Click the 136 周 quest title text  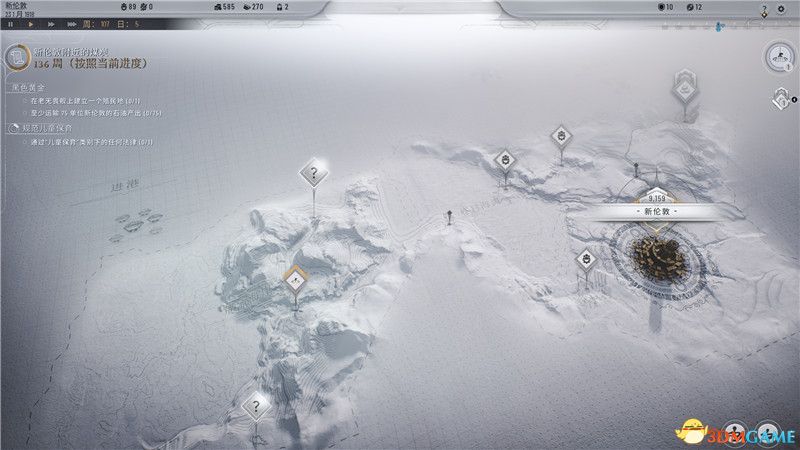pyautogui.click(x=90, y=63)
